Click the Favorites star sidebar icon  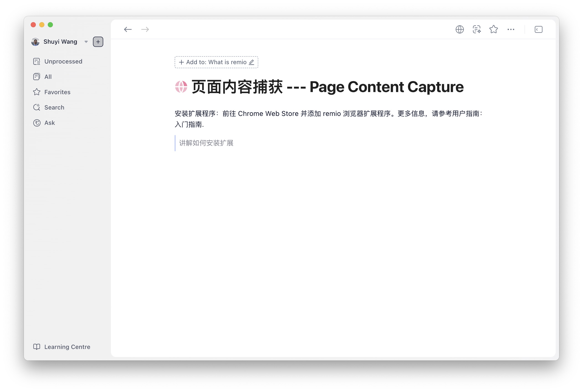pyautogui.click(x=37, y=92)
